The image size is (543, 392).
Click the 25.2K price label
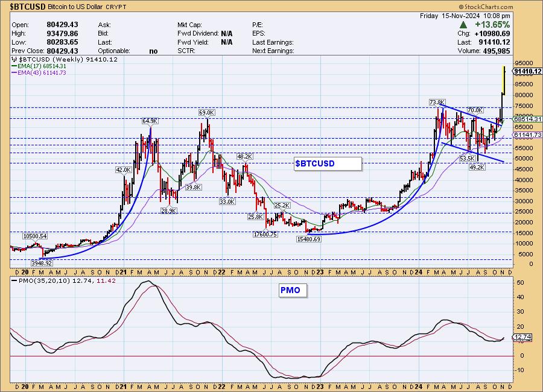click(x=282, y=206)
